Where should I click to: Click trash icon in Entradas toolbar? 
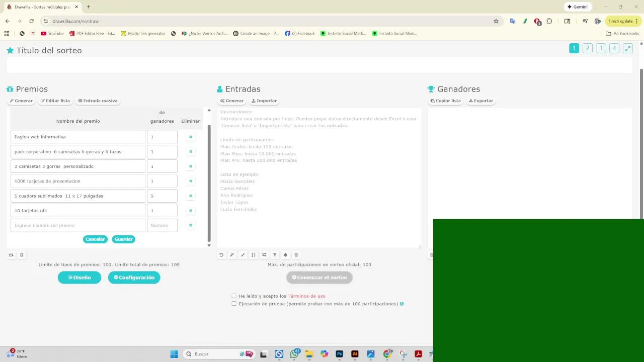(296, 255)
